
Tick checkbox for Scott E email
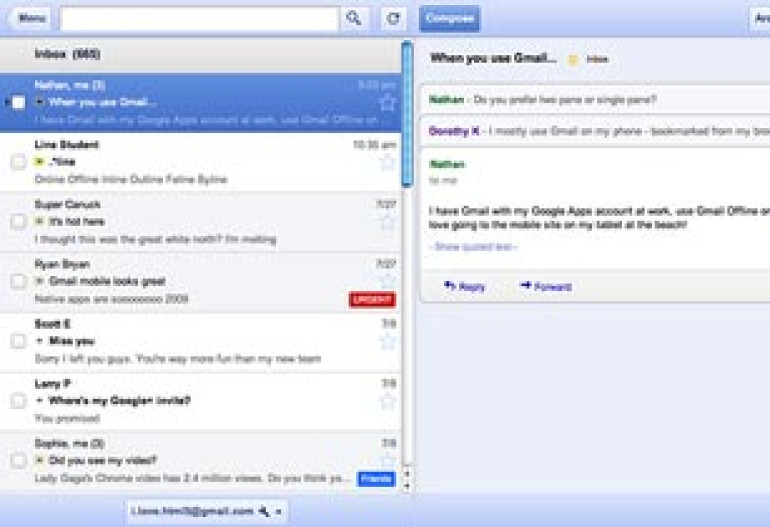[x=18, y=341]
